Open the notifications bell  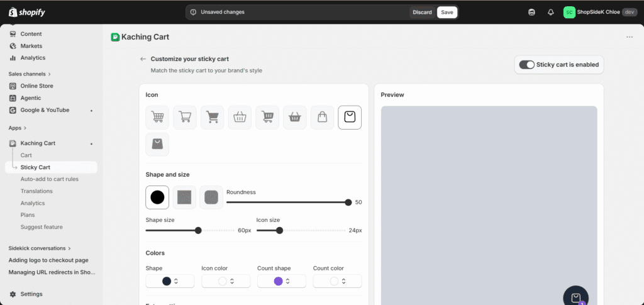tap(551, 13)
